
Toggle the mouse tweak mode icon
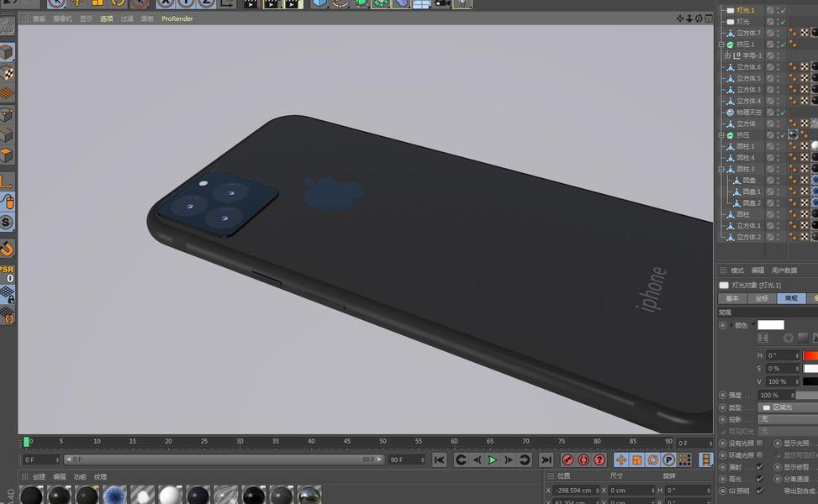point(7,202)
